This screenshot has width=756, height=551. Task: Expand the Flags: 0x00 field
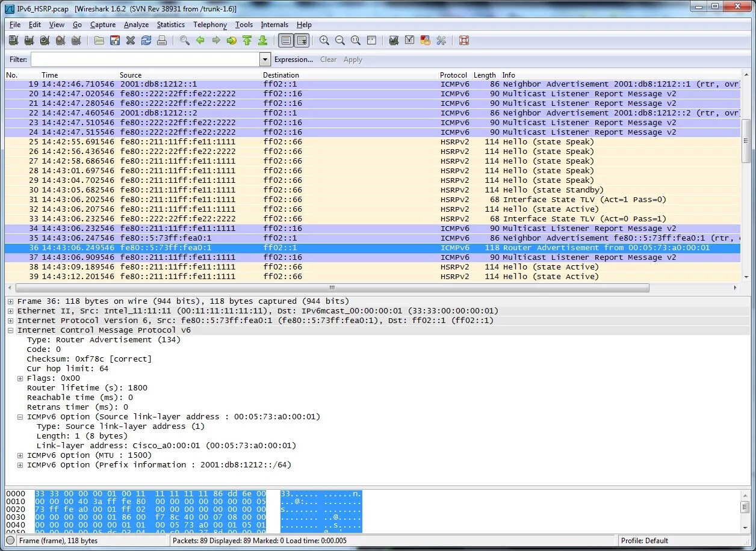tap(20, 378)
